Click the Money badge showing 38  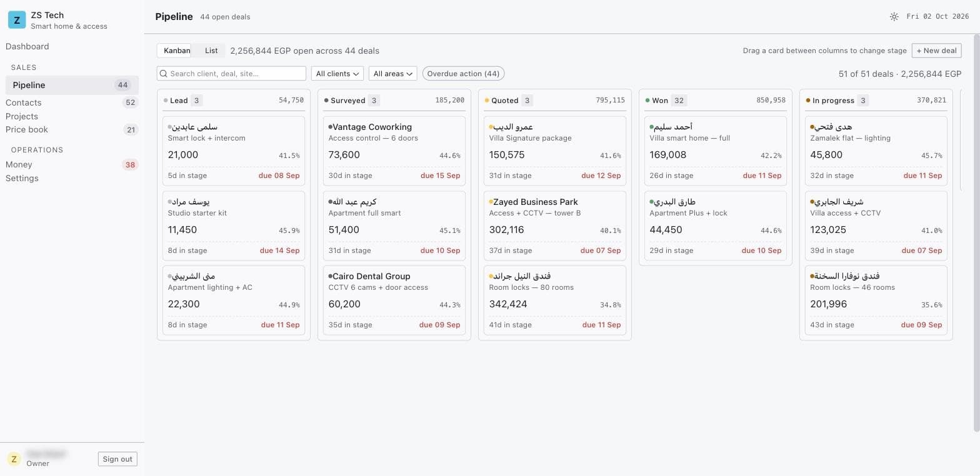pyautogui.click(x=130, y=165)
